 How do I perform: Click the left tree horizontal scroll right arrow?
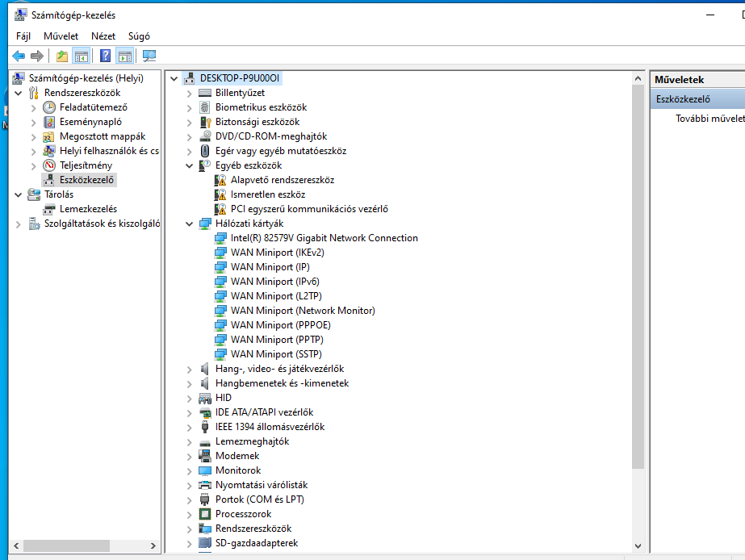153,545
